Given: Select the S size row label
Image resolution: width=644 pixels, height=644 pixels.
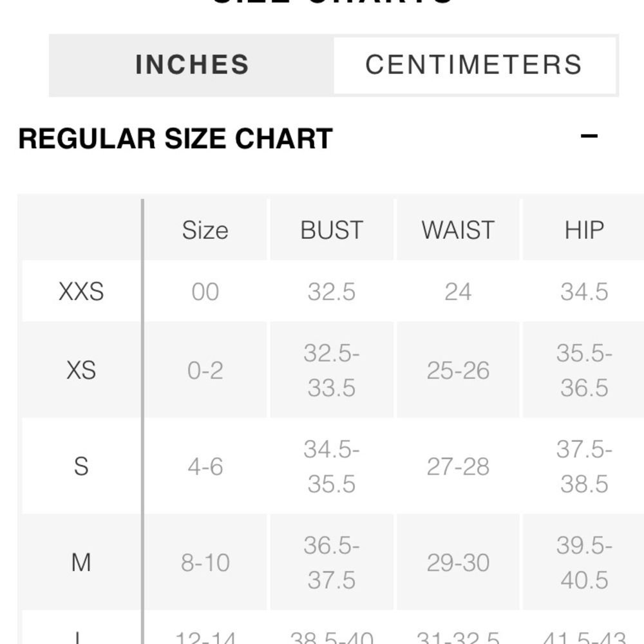Looking at the screenshot, I should coord(81,466).
